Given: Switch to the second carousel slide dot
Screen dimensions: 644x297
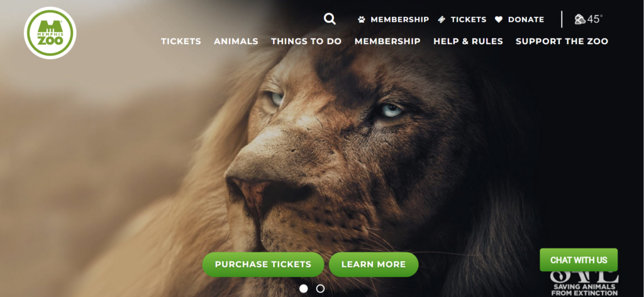Looking at the screenshot, I should [x=320, y=288].
